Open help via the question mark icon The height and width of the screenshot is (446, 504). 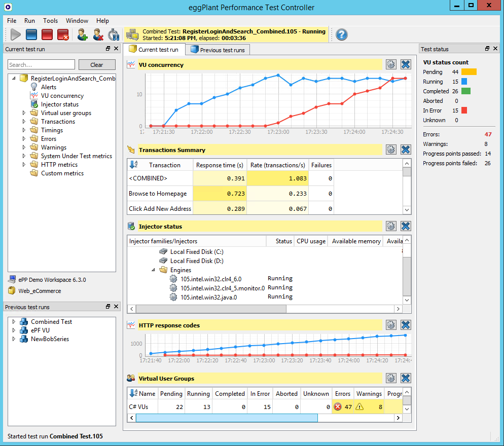click(x=342, y=34)
